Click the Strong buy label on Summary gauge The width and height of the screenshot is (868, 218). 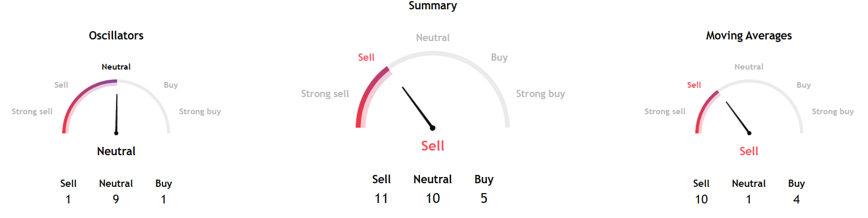pyautogui.click(x=540, y=94)
